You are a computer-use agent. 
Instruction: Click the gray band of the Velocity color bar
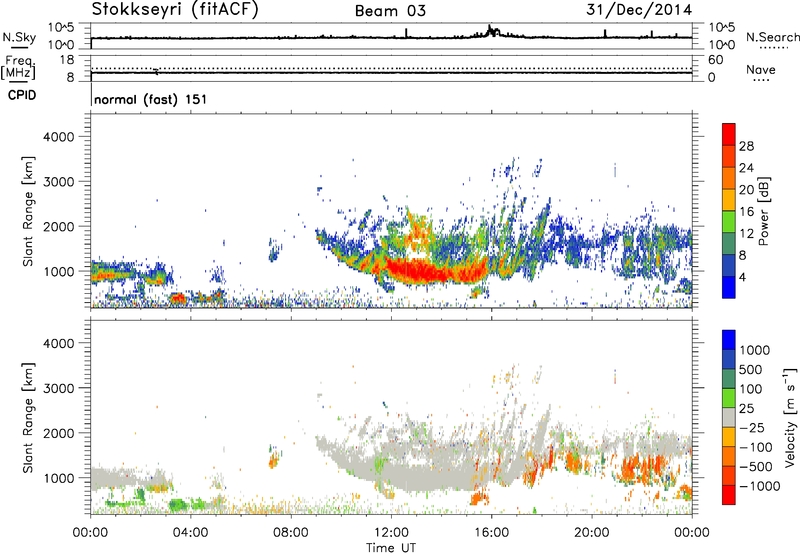[x=729, y=418]
